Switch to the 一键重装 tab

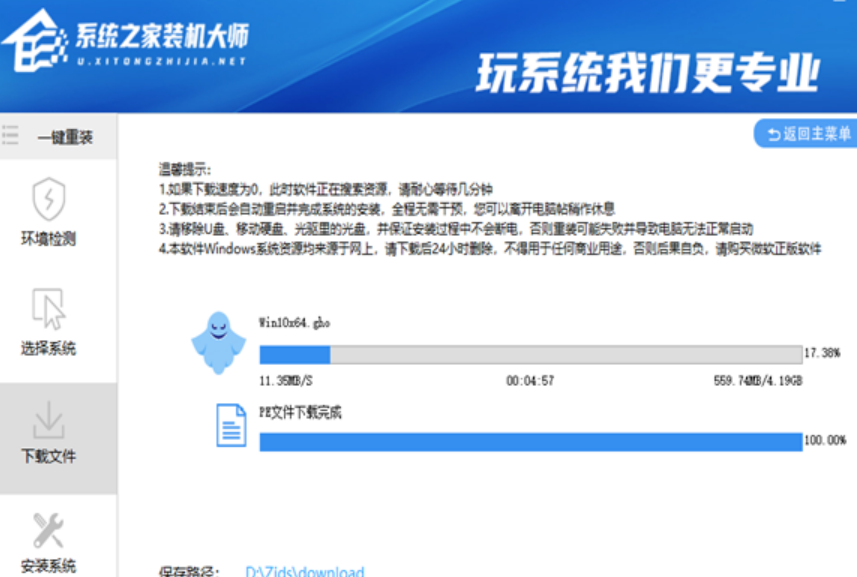(x=65, y=137)
